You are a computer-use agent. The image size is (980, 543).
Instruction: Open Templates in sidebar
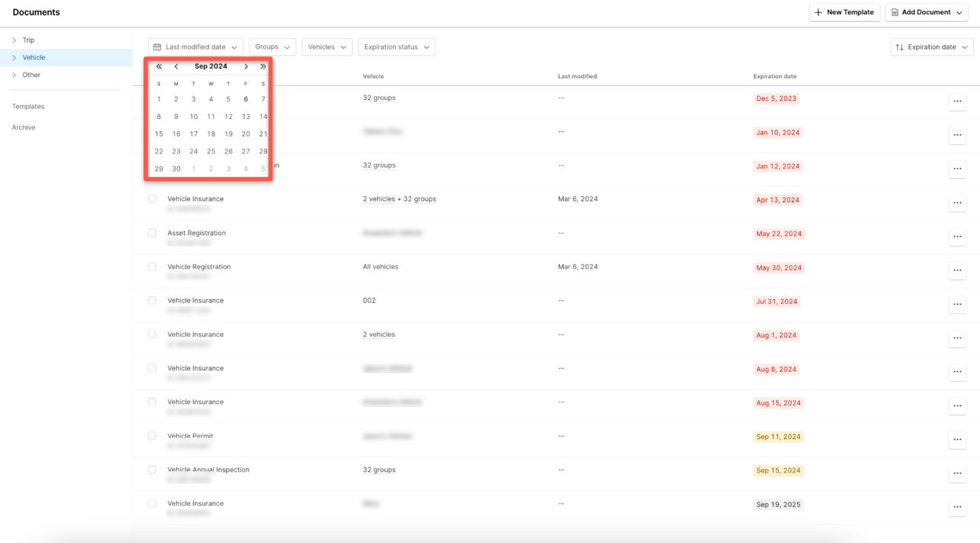click(x=28, y=107)
